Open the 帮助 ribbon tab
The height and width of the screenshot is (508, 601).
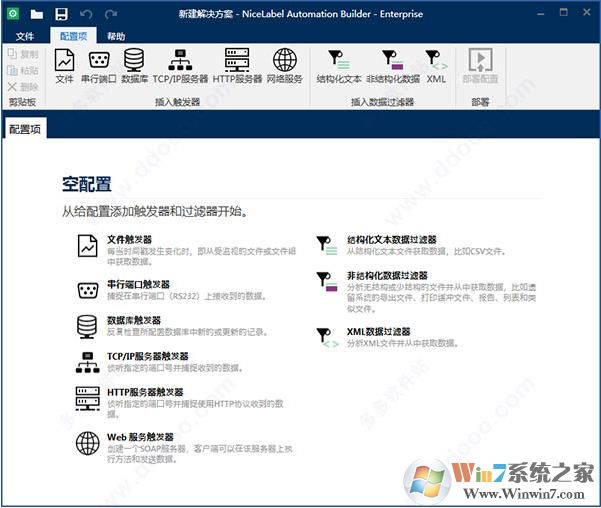click(x=116, y=36)
